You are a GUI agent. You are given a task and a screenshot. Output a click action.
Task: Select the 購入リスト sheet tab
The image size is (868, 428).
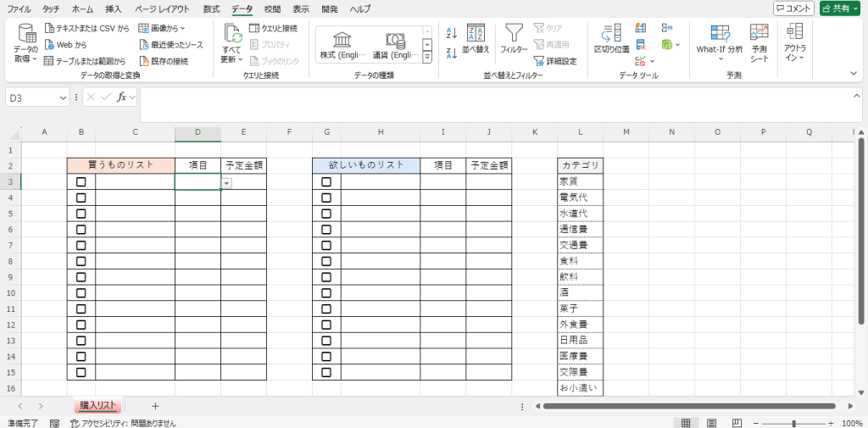[98, 406]
